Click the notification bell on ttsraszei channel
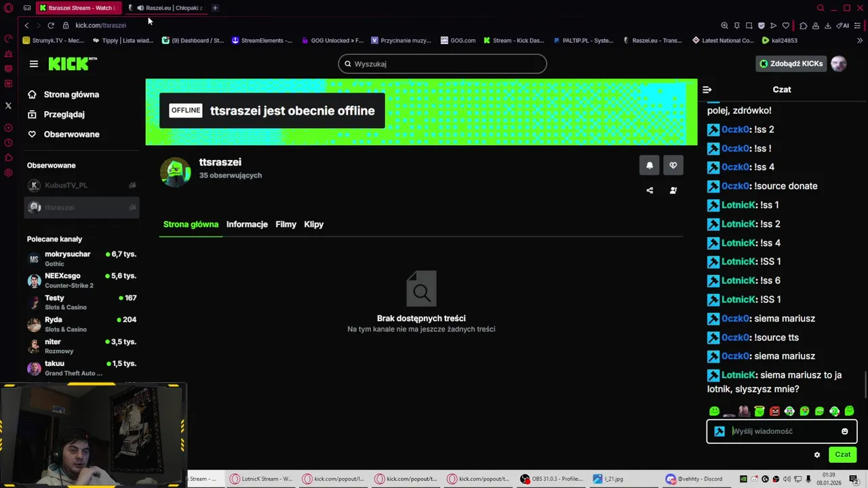The image size is (868, 488). [649, 165]
